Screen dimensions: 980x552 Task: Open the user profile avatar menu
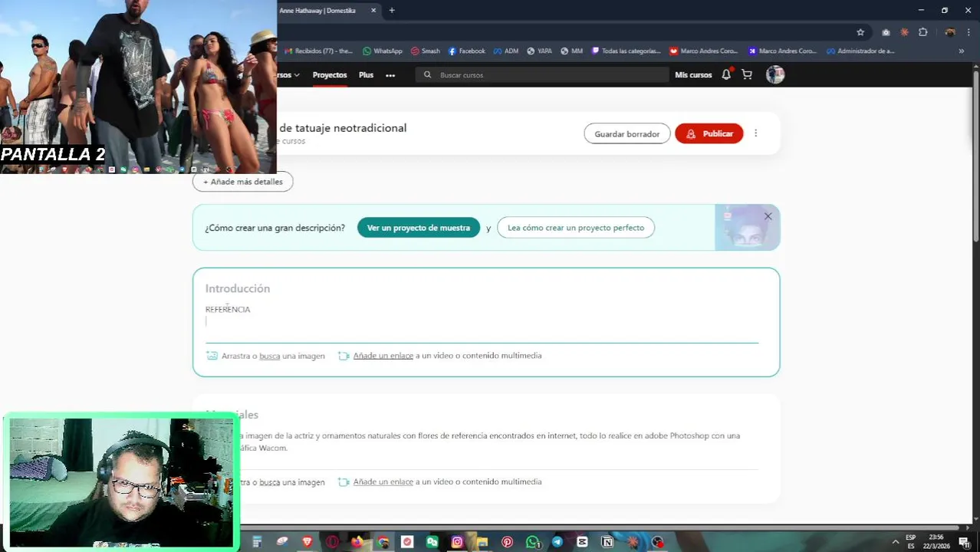tap(775, 74)
